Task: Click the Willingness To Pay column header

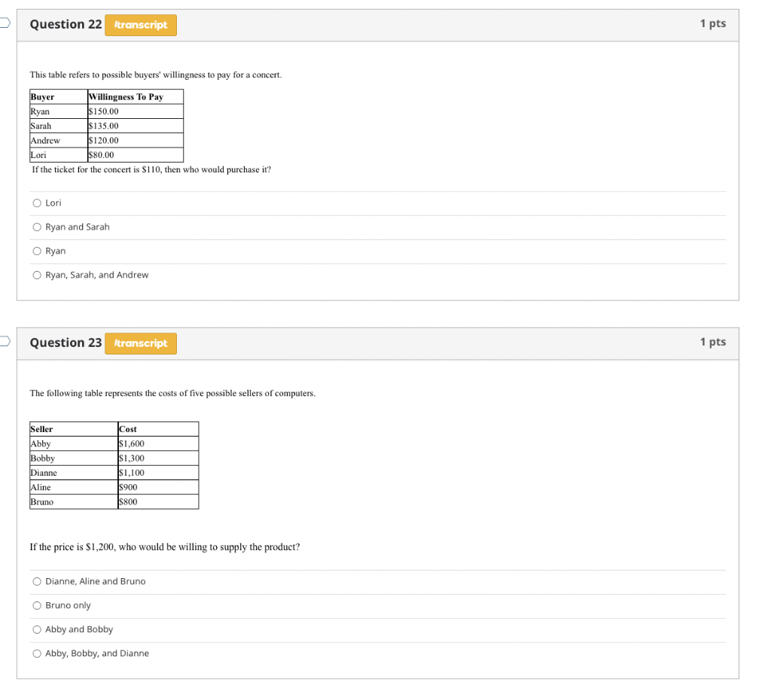Action: (136, 97)
